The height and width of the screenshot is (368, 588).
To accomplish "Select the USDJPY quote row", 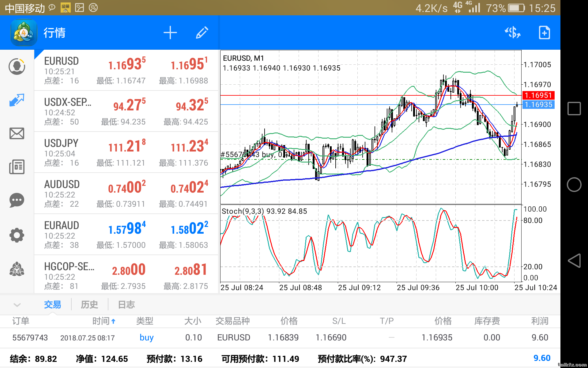I will click(x=126, y=152).
